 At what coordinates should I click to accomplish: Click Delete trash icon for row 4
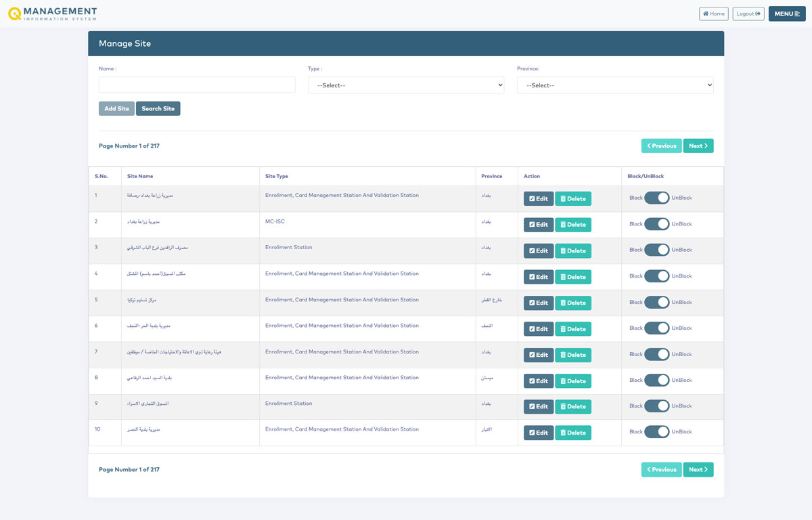[x=563, y=277]
